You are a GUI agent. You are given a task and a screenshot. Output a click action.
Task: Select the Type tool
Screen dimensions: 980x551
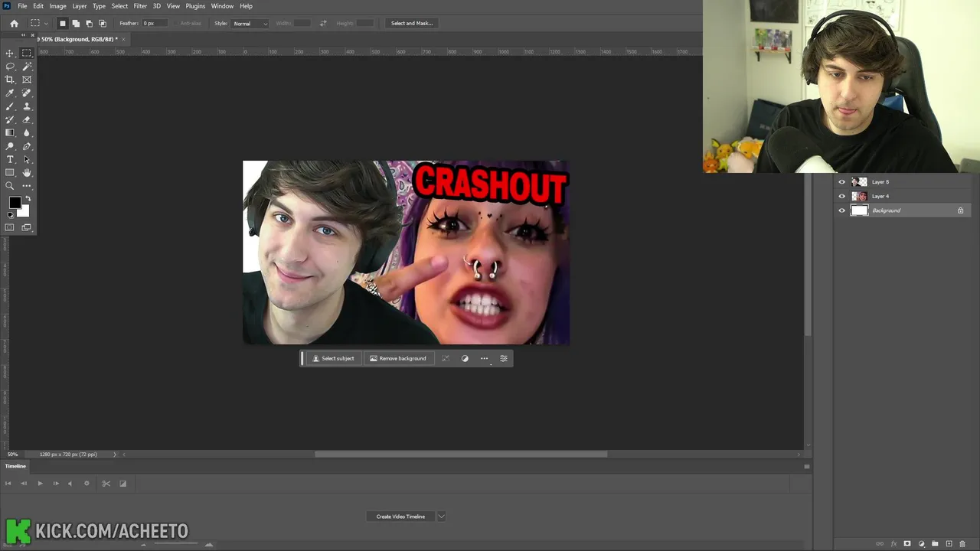click(10, 159)
